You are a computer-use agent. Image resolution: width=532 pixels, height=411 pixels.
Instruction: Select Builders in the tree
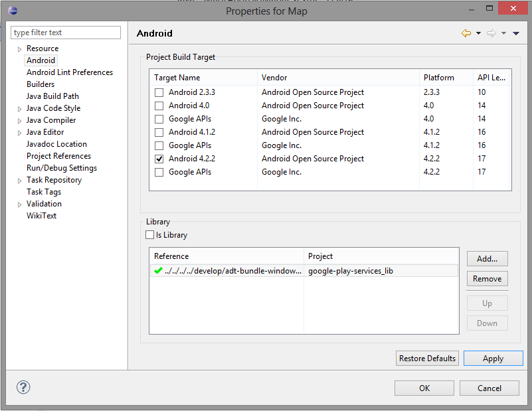click(x=41, y=84)
